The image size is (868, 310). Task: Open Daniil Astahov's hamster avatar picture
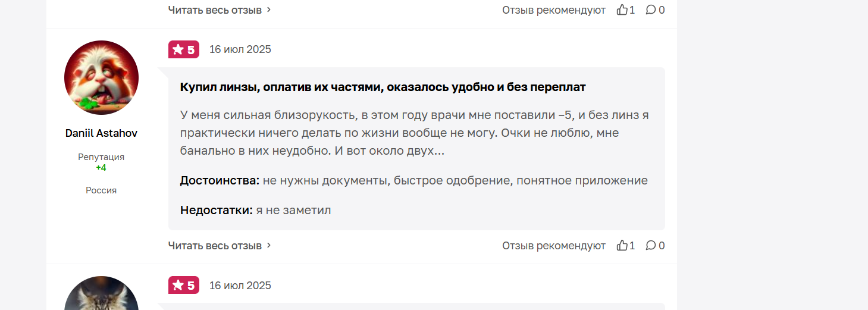101,78
